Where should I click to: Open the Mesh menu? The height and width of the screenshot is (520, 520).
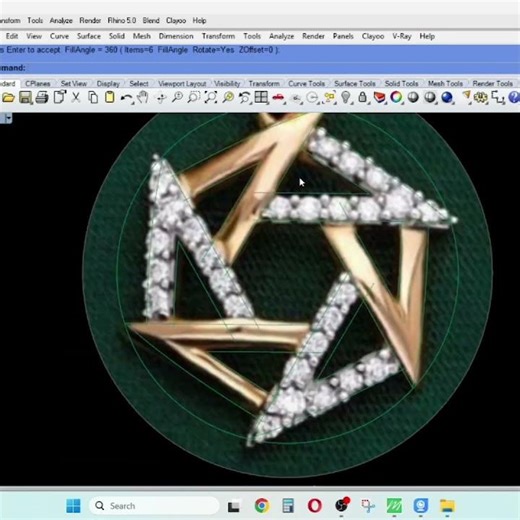[142, 36]
